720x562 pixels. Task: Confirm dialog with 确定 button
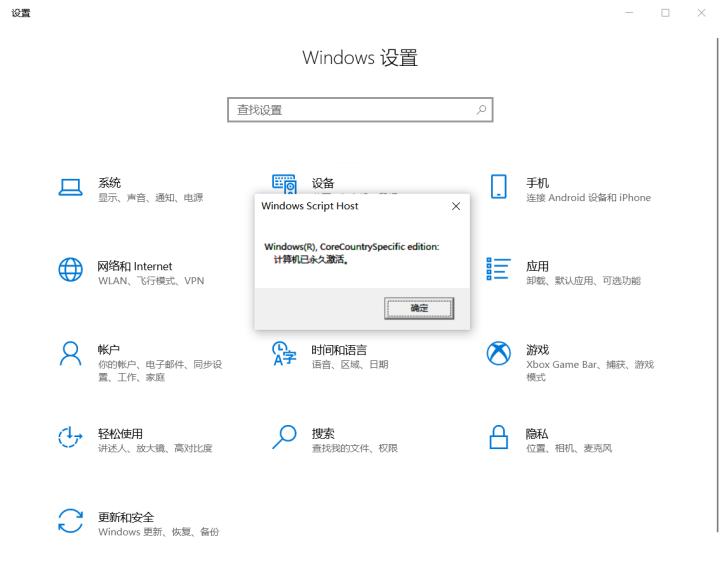[x=419, y=308]
